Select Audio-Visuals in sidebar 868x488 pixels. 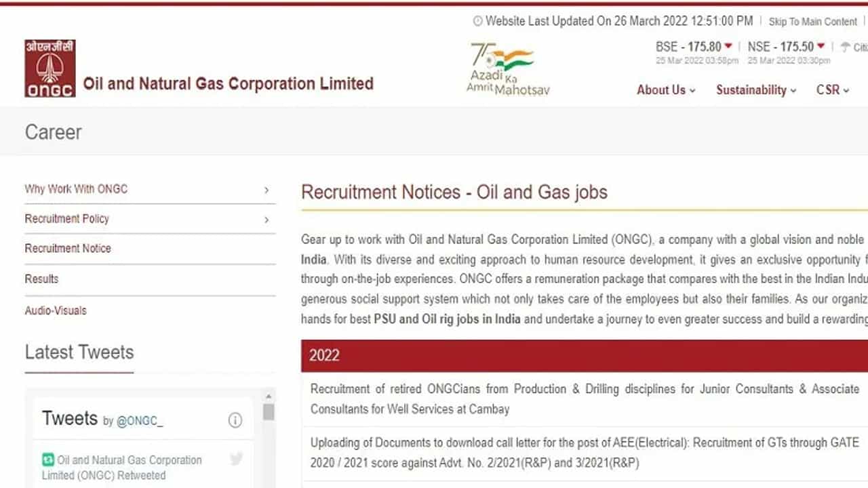[x=56, y=311]
